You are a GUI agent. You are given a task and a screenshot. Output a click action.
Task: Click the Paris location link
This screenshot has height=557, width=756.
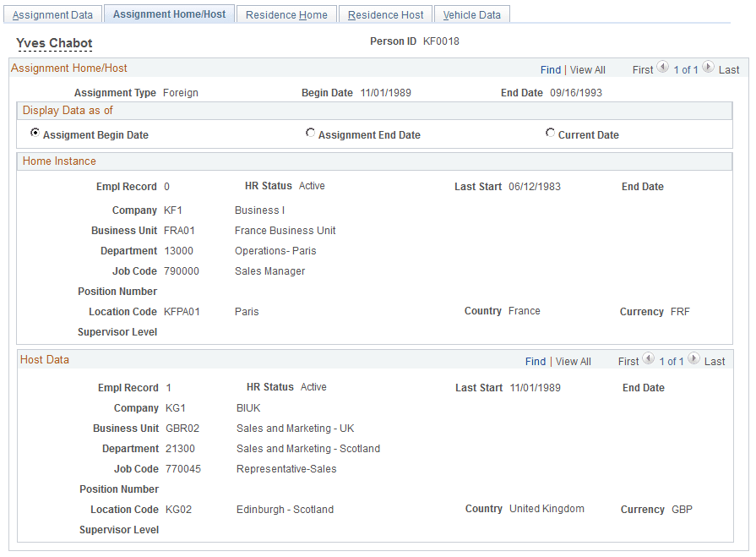pos(246,311)
